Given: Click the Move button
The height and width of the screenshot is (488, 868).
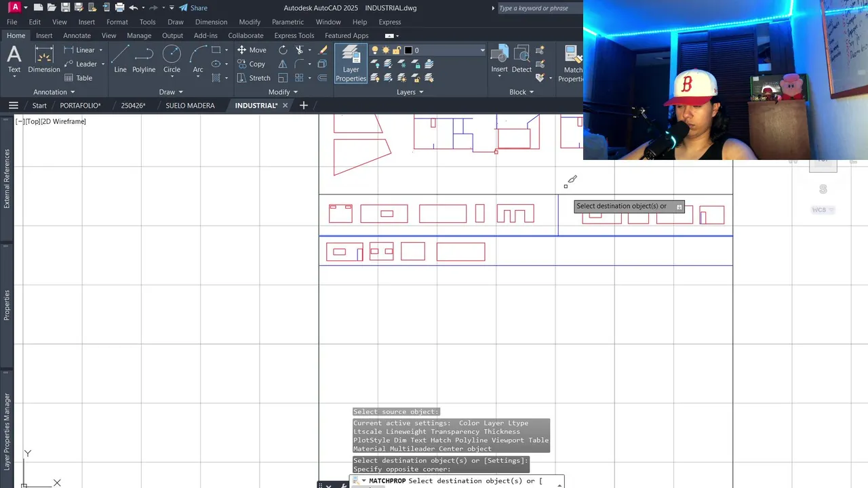Looking at the screenshot, I should pyautogui.click(x=252, y=50).
